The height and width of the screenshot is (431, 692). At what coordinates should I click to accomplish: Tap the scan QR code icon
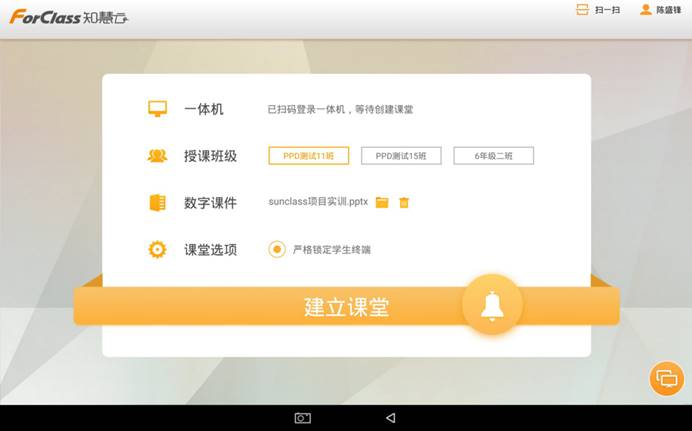pos(582,10)
